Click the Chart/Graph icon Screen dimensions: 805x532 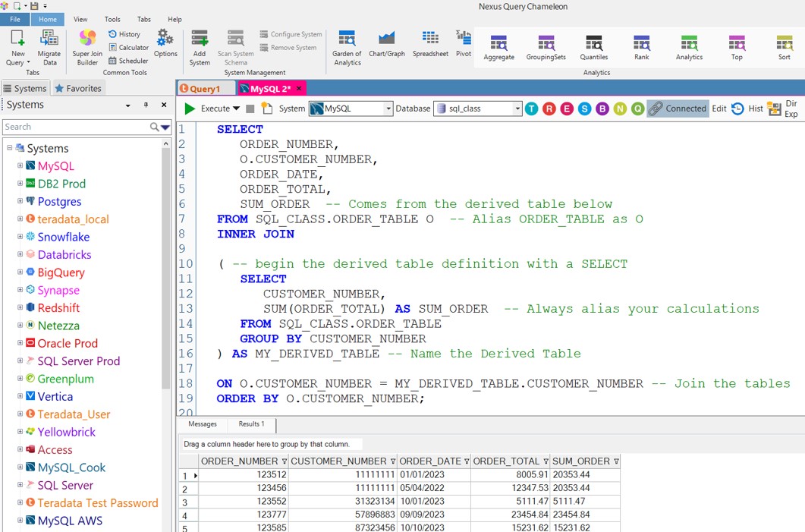pyautogui.click(x=386, y=39)
